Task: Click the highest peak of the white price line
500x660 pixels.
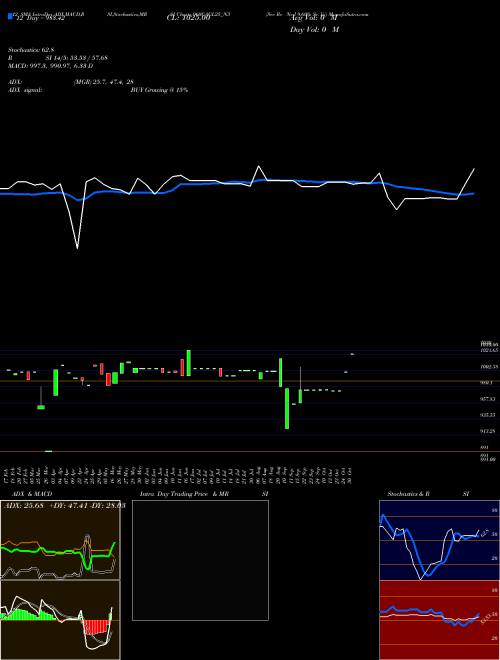Action: click(259, 168)
